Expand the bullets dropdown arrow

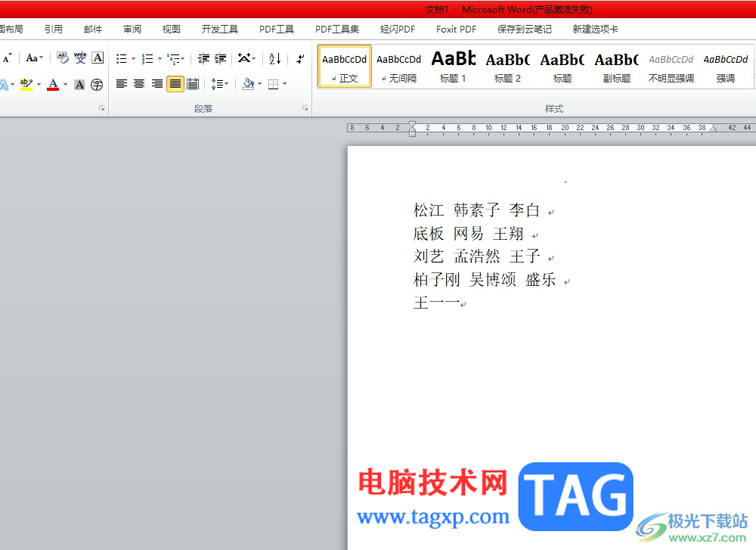[x=134, y=59]
